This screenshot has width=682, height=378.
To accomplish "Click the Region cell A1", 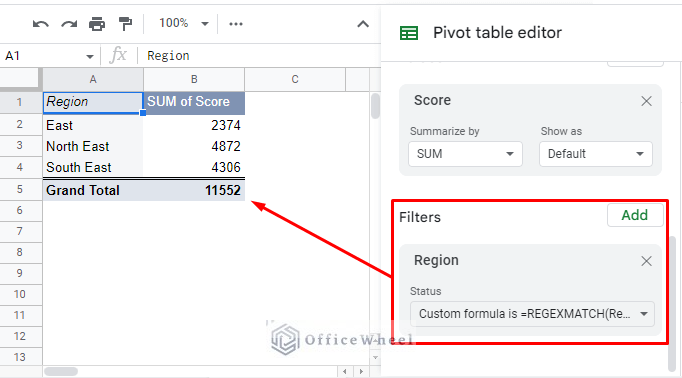I will 93,102.
